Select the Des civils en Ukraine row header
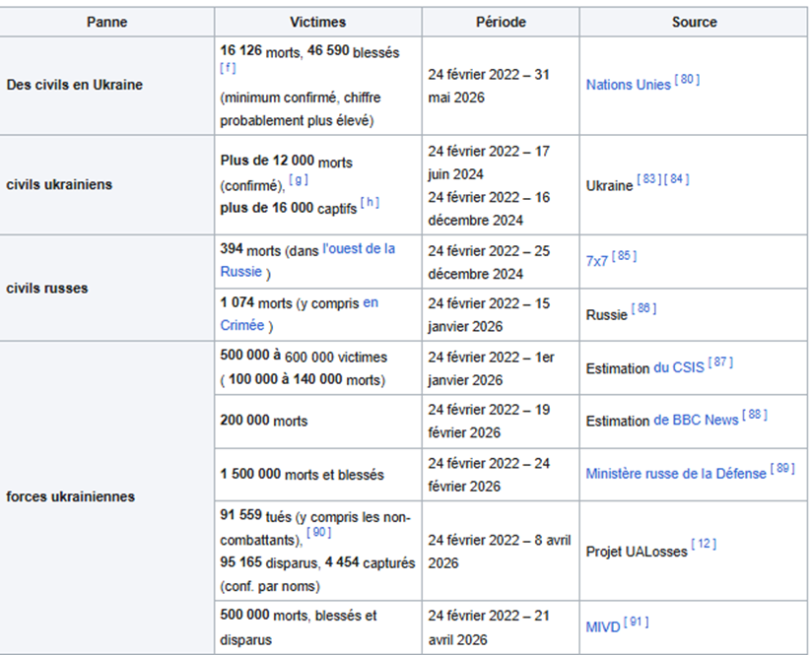This screenshot has height=655, width=812. click(106, 86)
